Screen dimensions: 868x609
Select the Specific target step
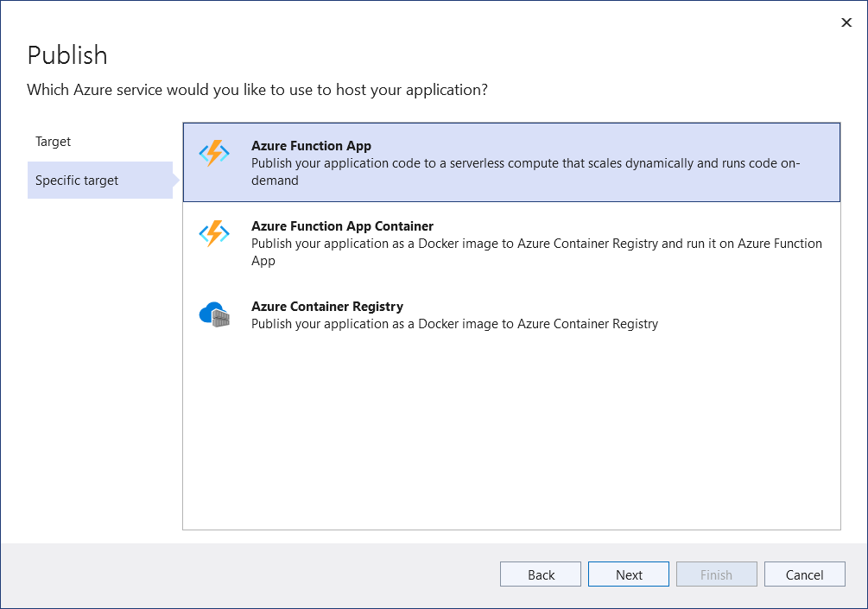[x=100, y=180]
